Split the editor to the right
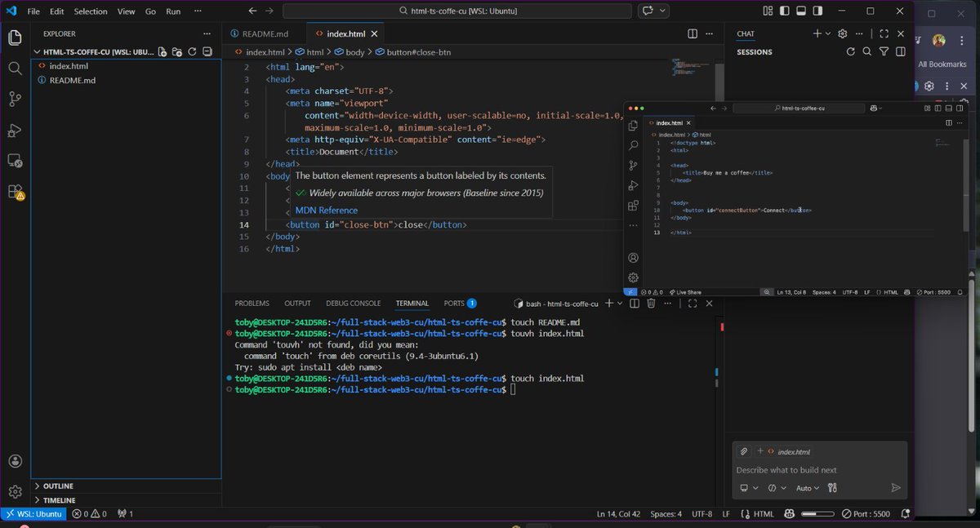 click(x=693, y=33)
